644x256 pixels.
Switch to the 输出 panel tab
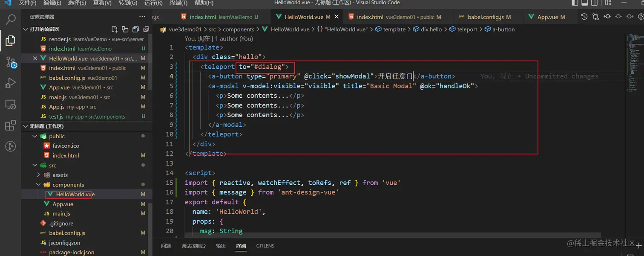[x=221, y=246]
